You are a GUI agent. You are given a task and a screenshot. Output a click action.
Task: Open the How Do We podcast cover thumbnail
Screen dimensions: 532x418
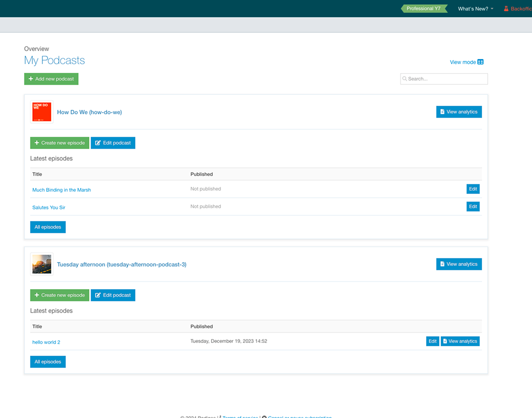(42, 112)
